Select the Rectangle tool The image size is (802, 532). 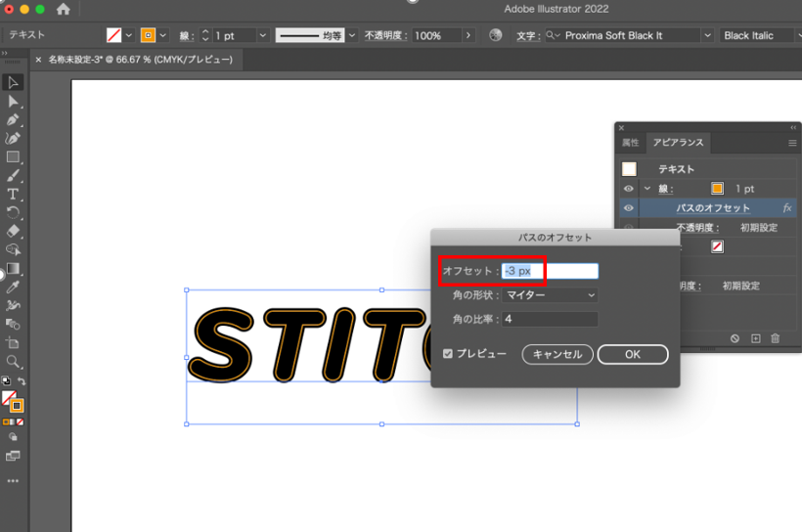coord(13,157)
